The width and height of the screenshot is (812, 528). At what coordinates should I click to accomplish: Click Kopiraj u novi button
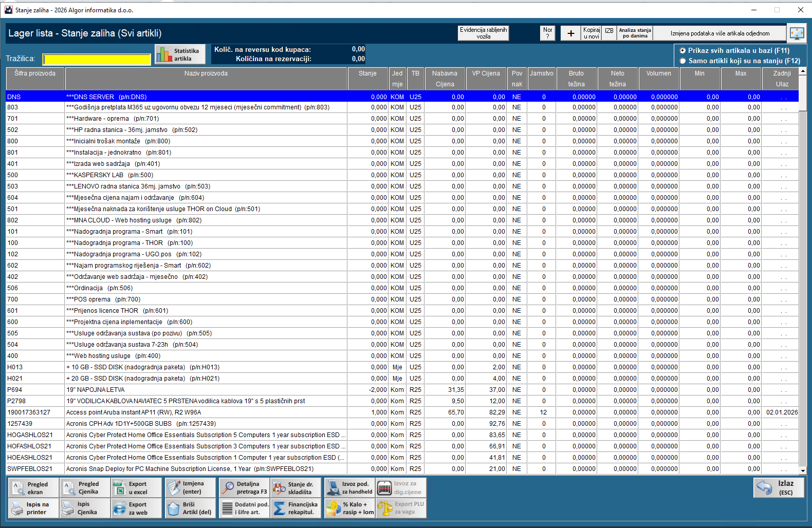(x=591, y=33)
